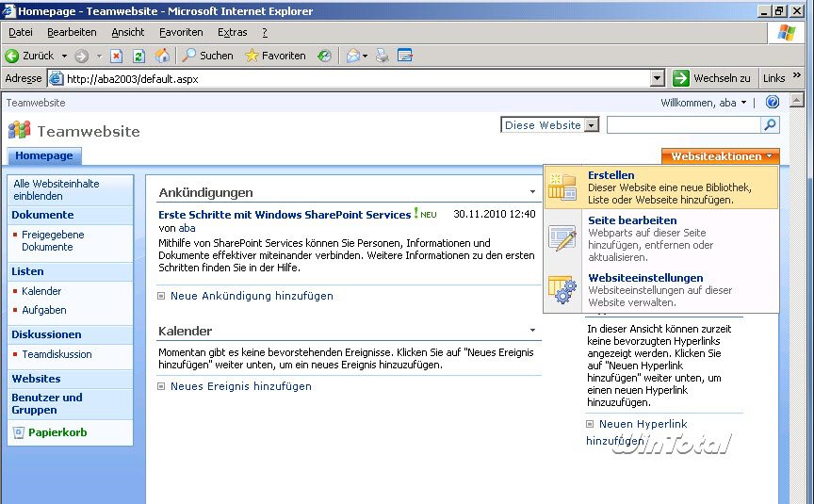Click into the site search input field
The height and width of the screenshot is (504, 814).
tap(683, 125)
